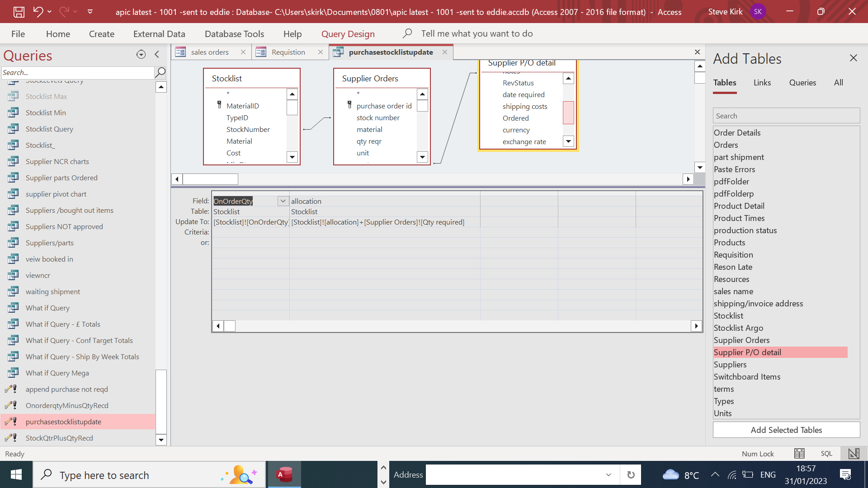868x488 pixels.
Task: Select the Query Design tab
Action: (348, 34)
